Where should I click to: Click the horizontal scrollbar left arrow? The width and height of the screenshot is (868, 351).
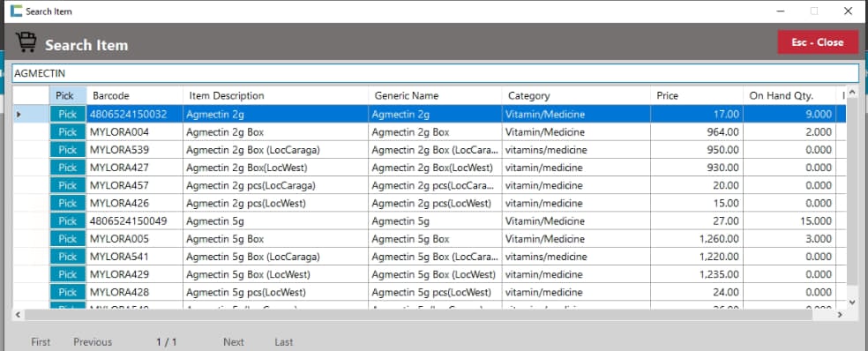tap(18, 315)
